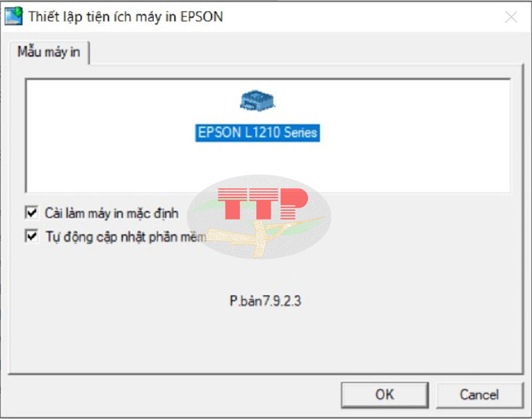Toggle the Tự động cập nhật phần mềm checkbox
The image size is (532, 419).
click(31, 236)
